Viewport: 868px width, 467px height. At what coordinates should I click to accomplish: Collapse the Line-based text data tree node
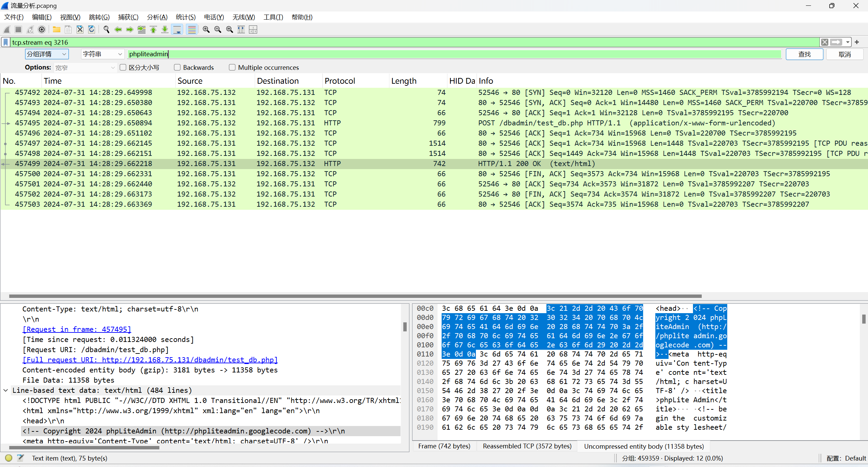click(6, 390)
